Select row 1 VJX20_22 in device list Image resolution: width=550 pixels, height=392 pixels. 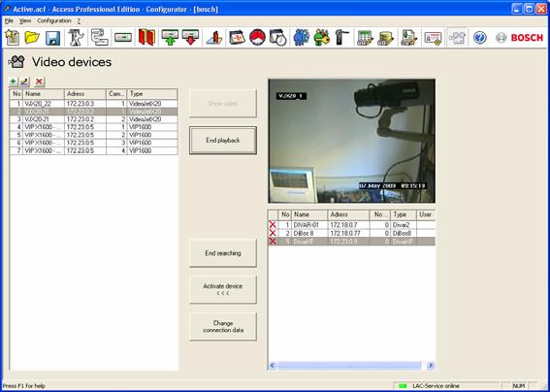(94, 104)
